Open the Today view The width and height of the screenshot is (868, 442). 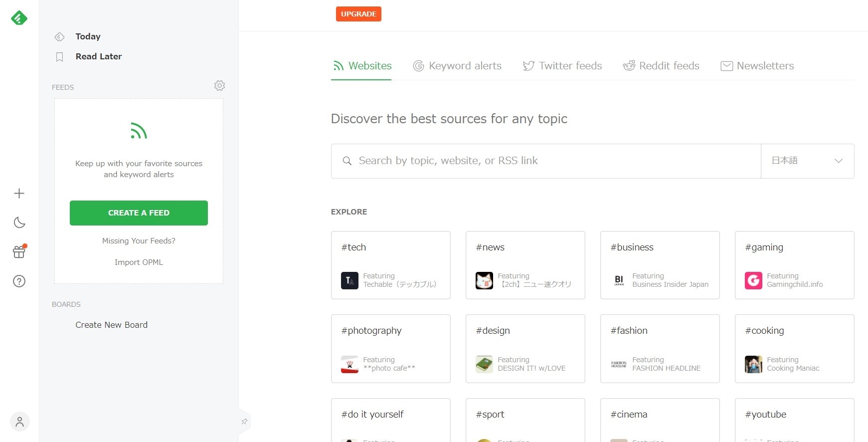pos(88,36)
